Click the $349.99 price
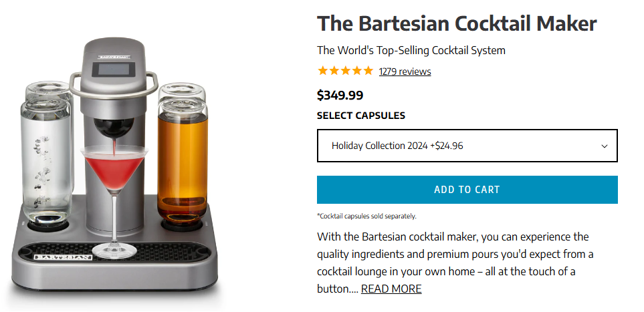This screenshot has width=644, height=312. 340,95
